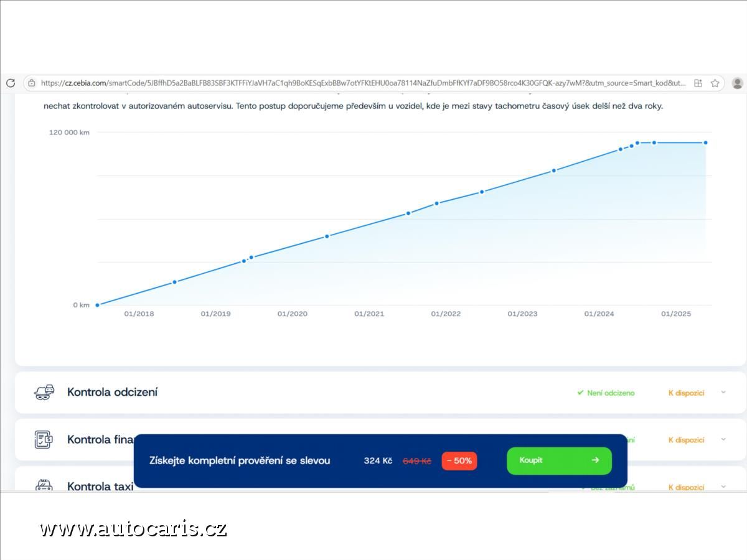Buy the report with the green Koupit button
Image resolution: width=747 pixels, height=560 pixels.
tap(559, 460)
